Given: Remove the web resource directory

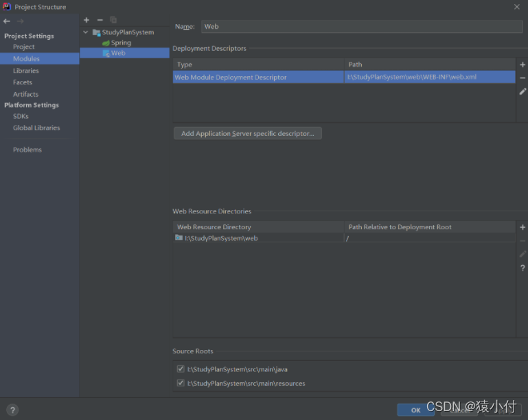Looking at the screenshot, I should tap(523, 241).
